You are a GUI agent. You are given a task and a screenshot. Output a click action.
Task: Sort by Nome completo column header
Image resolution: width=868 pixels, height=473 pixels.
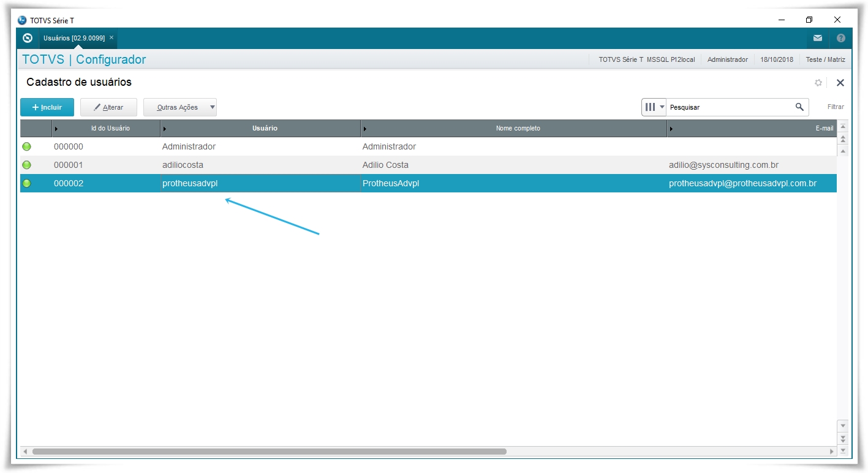pos(514,128)
